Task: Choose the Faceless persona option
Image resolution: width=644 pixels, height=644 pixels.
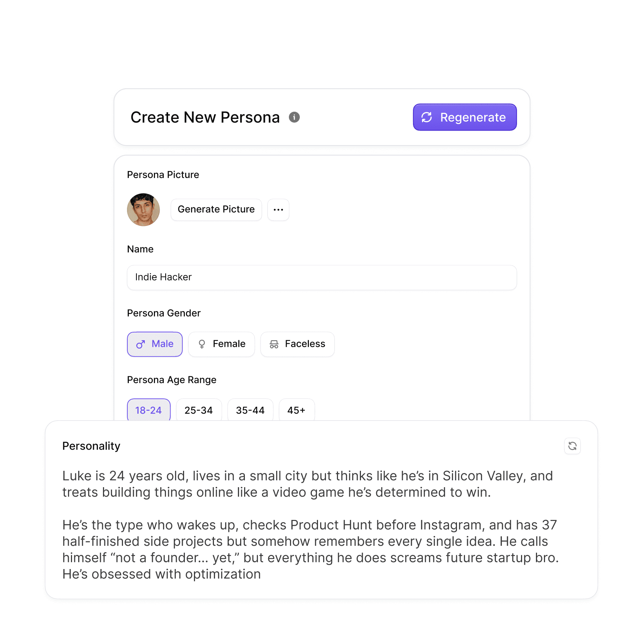Action: click(x=298, y=344)
